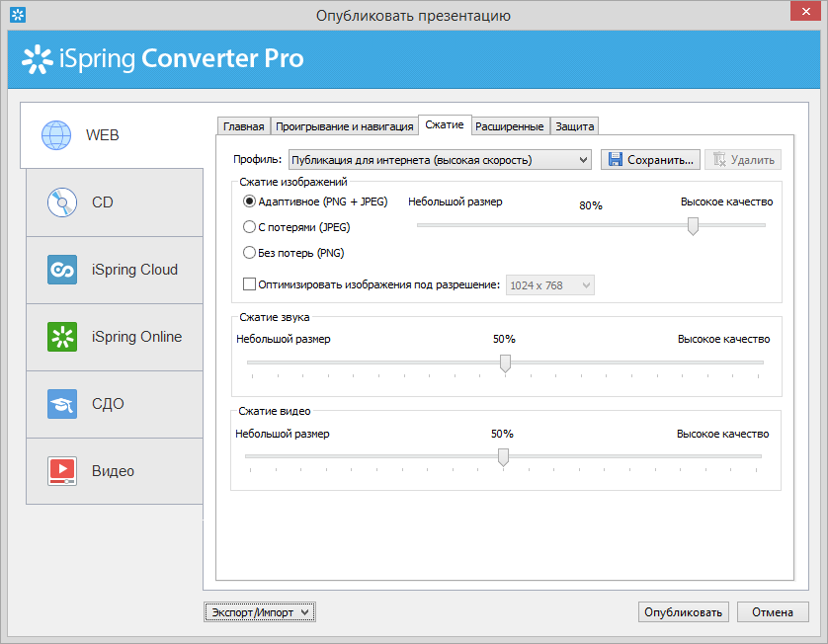Click the WEB globe icon
This screenshot has width=828, height=644.
(x=56, y=135)
